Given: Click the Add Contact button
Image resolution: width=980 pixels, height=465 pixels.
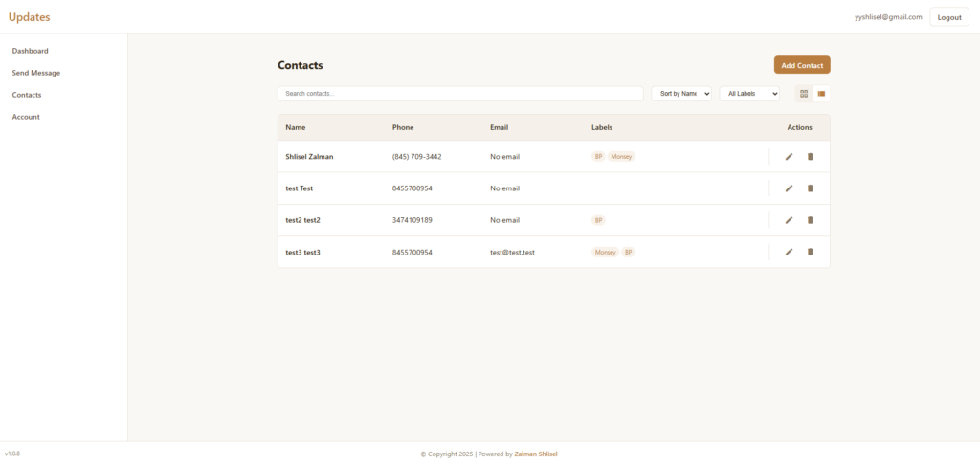Looking at the screenshot, I should [801, 65].
